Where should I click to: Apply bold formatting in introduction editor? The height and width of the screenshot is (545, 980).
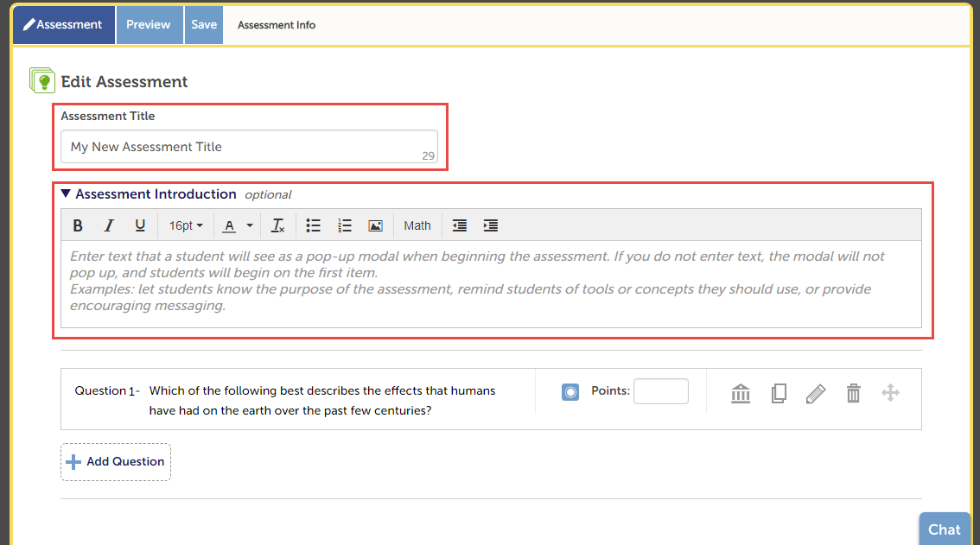click(x=78, y=225)
